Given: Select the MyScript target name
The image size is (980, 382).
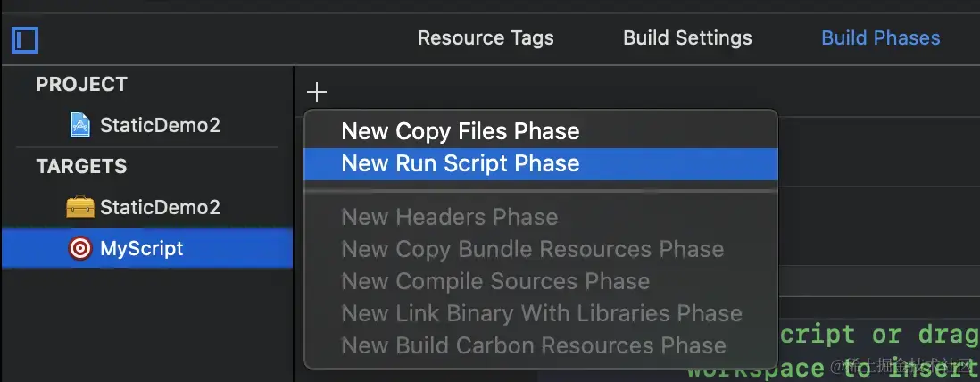Looking at the screenshot, I should (141, 248).
